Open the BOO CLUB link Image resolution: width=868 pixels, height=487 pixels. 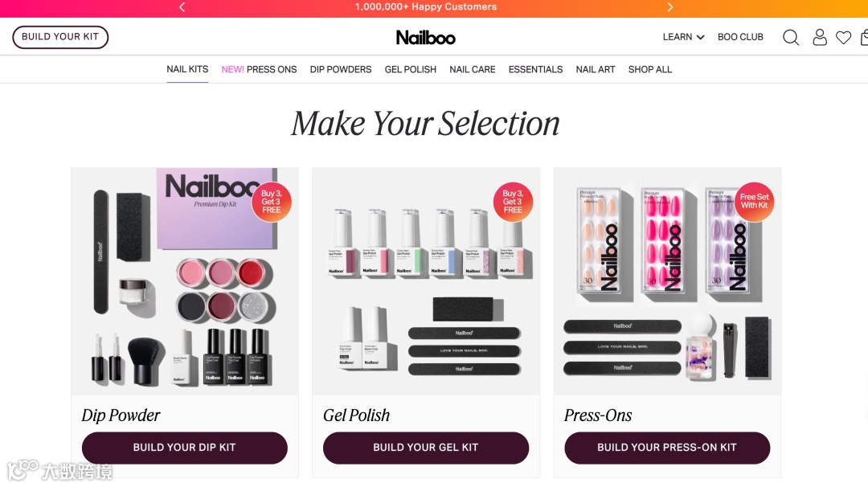pyautogui.click(x=740, y=37)
